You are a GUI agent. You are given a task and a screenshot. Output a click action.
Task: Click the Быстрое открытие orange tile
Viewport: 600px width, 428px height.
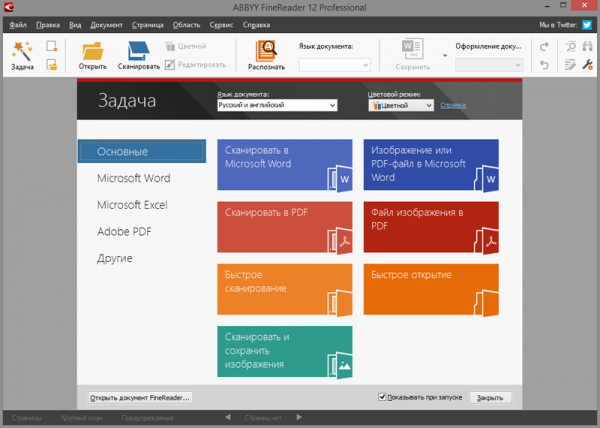(430, 288)
